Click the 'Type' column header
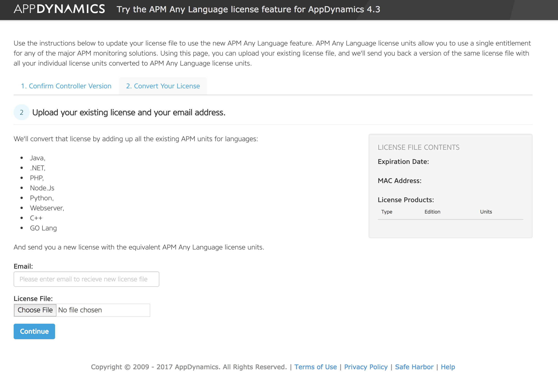 click(387, 212)
